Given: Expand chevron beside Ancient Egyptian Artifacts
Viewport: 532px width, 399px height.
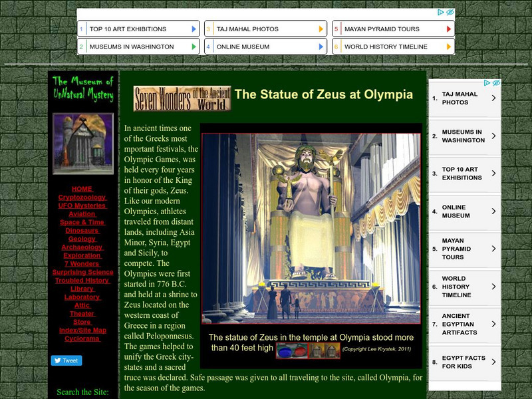Looking at the screenshot, I should pyautogui.click(x=493, y=324).
